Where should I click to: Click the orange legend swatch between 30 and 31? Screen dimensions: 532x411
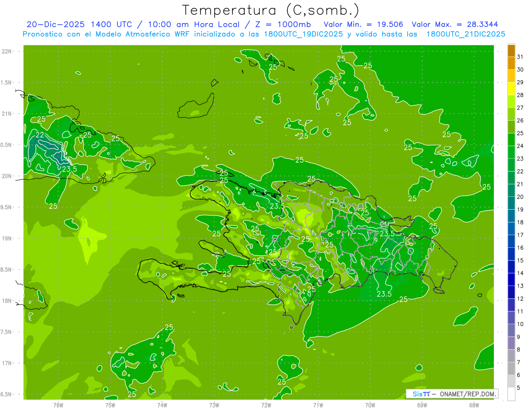click(x=511, y=63)
